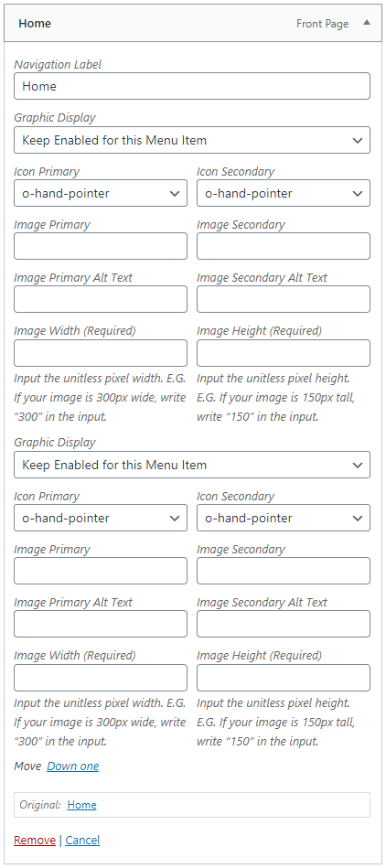Click the first Image Primary field

(x=101, y=246)
